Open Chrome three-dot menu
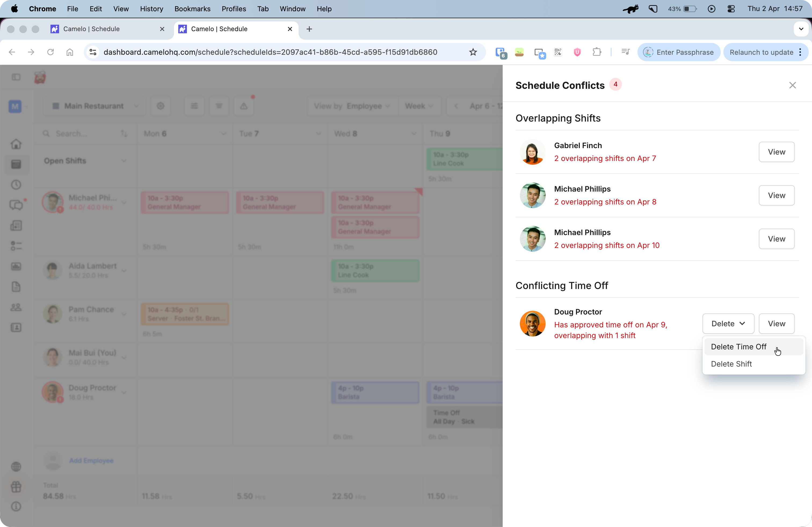The width and height of the screenshot is (812, 527). 800,52
